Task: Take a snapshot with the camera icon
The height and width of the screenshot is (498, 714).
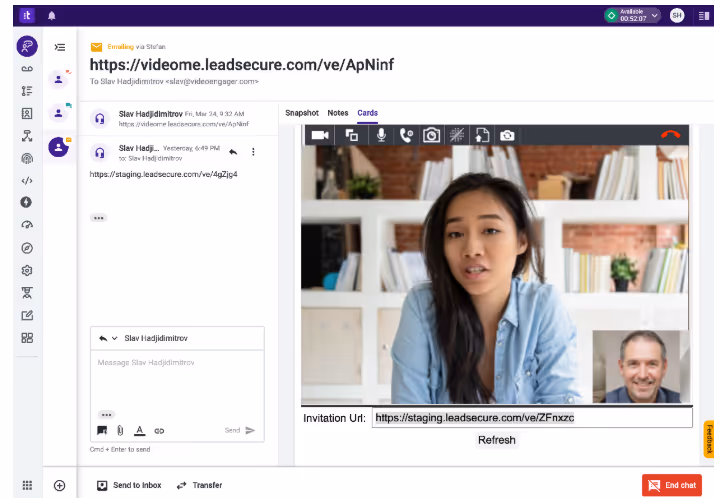Action: coord(431,135)
